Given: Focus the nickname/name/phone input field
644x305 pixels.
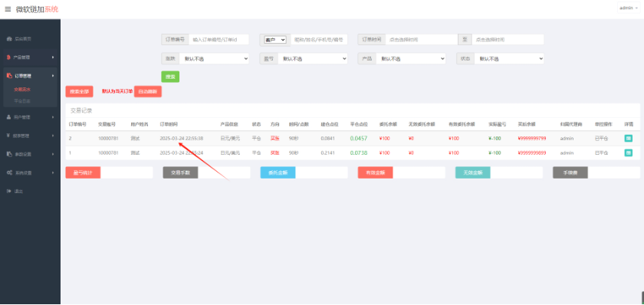Looking at the screenshot, I should click(319, 40).
